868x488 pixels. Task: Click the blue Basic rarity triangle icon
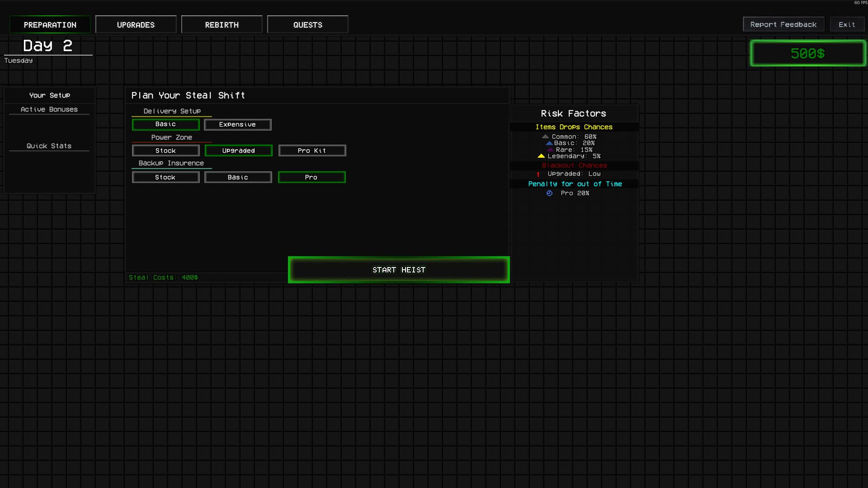tap(549, 143)
